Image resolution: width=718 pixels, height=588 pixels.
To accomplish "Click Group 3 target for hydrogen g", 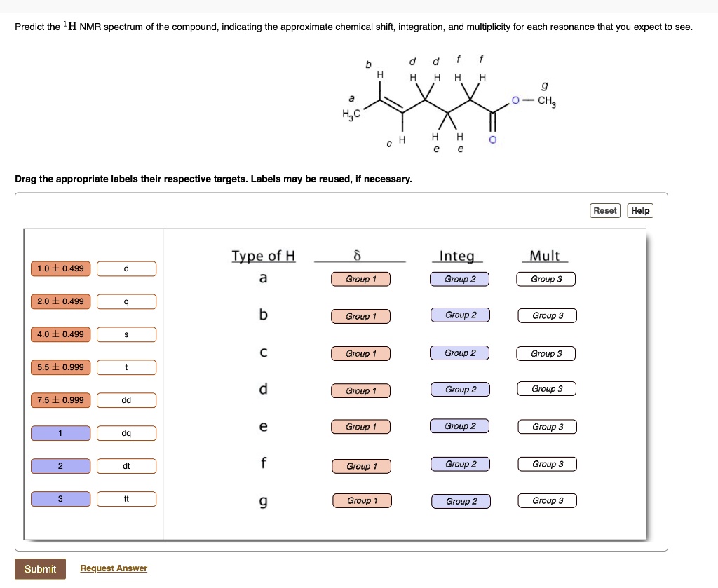I will (x=547, y=500).
